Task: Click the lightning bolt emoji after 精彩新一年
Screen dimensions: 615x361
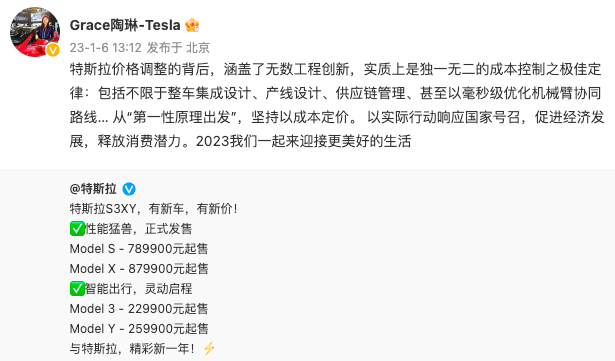Action: pyautogui.click(x=209, y=348)
